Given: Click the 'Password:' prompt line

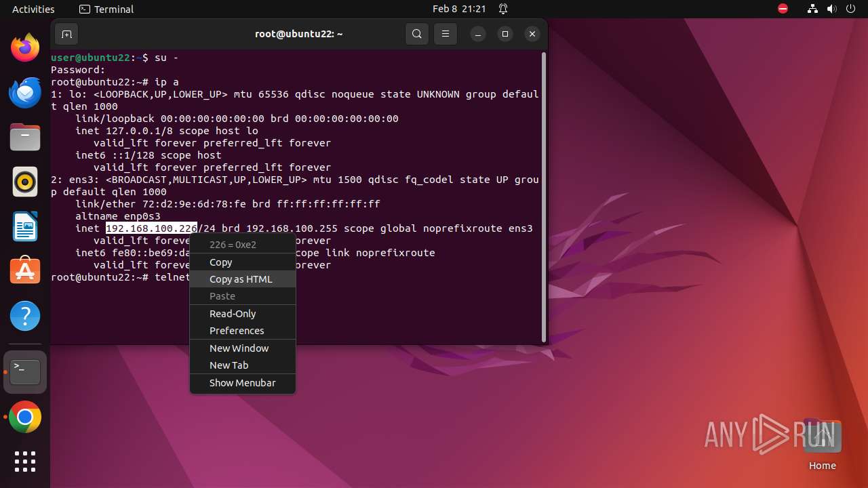Looking at the screenshot, I should 78,70.
